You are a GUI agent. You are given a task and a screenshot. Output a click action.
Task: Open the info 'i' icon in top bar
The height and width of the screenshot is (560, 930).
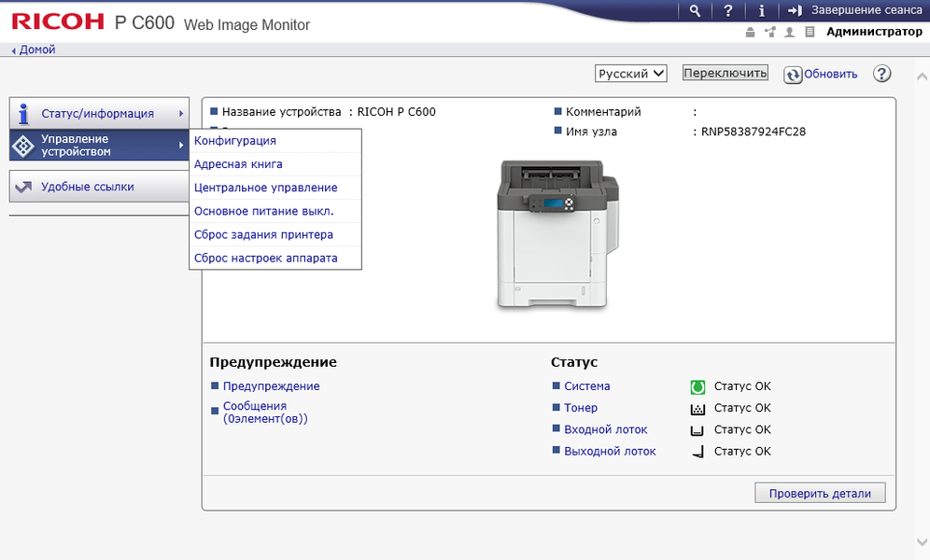point(762,10)
